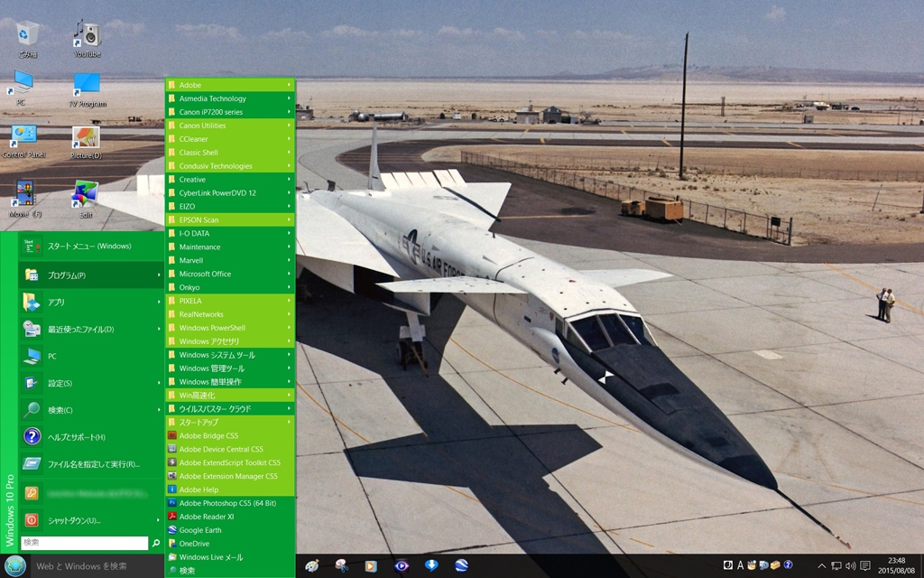Open the Windows PowerShell folder entry
The image size is (924, 578).
[230, 327]
